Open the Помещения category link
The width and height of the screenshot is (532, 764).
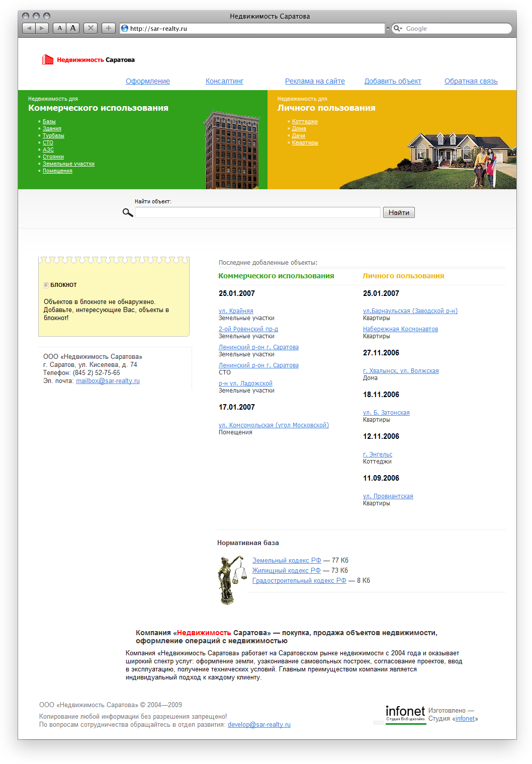[x=57, y=171]
